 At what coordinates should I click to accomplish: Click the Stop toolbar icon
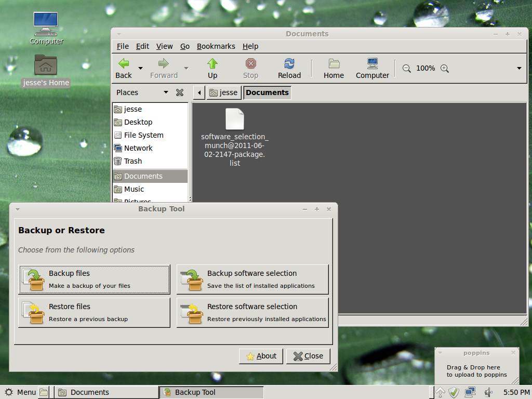point(251,69)
